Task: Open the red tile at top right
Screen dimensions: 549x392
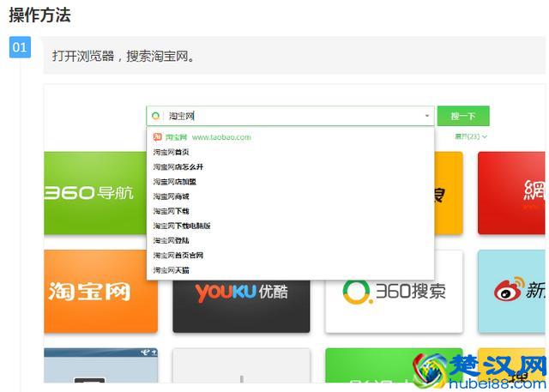Action: tap(511, 193)
